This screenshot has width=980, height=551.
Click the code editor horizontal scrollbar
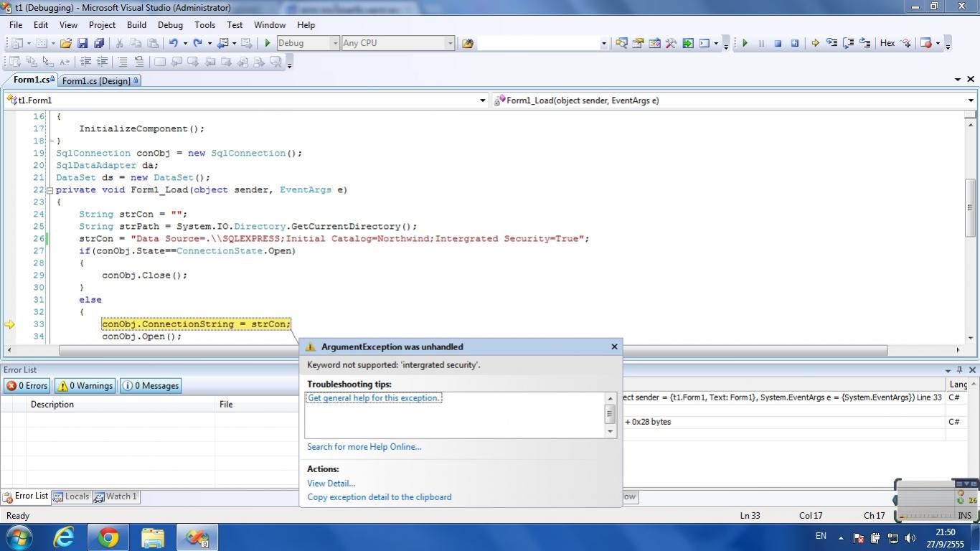pyautogui.click(x=473, y=350)
